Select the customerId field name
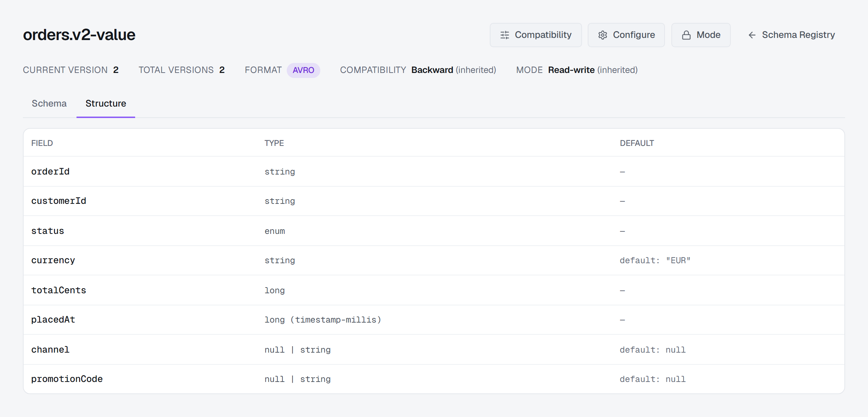This screenshot has height=417, width=868. point(59,201)
